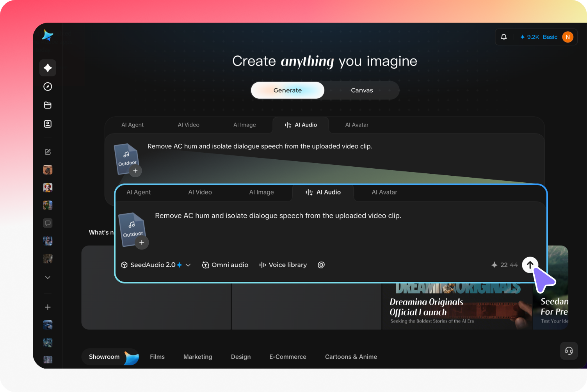Select AI Agent tab in the smaller background panel
Viewport: 587px width, 392px height.
pos(132,125)
